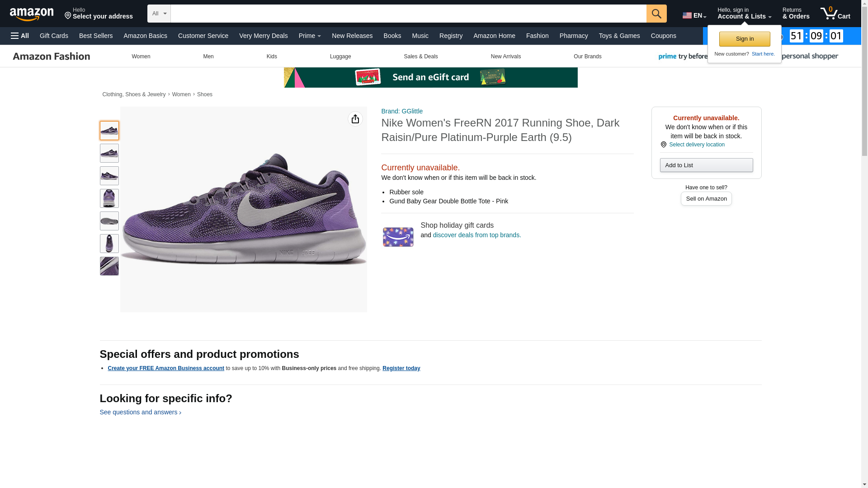Image resolution: width=868 pixels, height=488 pixels.
Task: Click the holiday gift cards icon
Action: point(398,237)
